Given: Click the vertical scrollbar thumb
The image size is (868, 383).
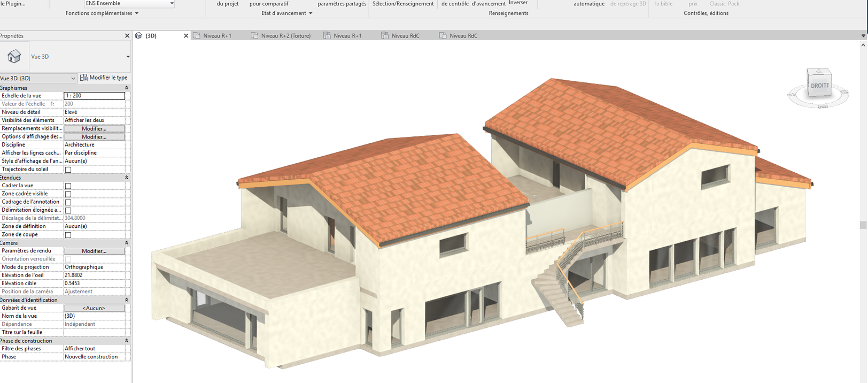Looking at the screenshot, I should tap(863, 225).
